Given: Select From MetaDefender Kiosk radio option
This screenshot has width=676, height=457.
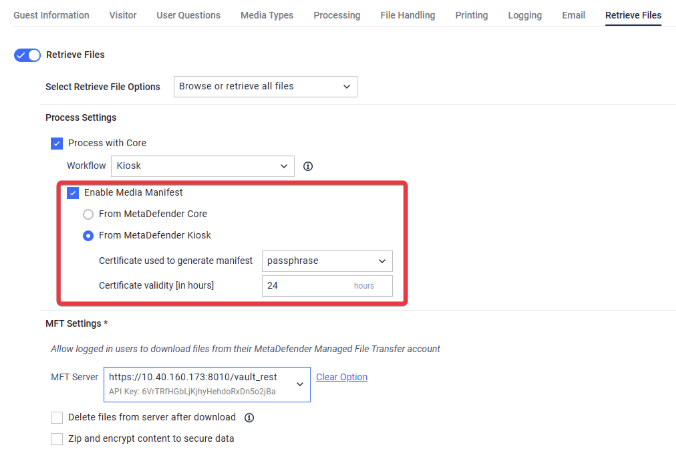Looking at the screenshot, I should point(89,236).
